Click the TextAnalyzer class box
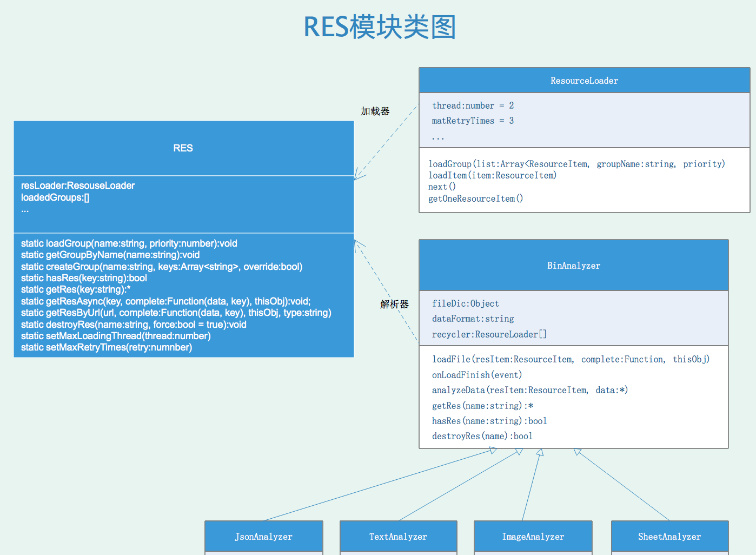 (x=398, y=537)
